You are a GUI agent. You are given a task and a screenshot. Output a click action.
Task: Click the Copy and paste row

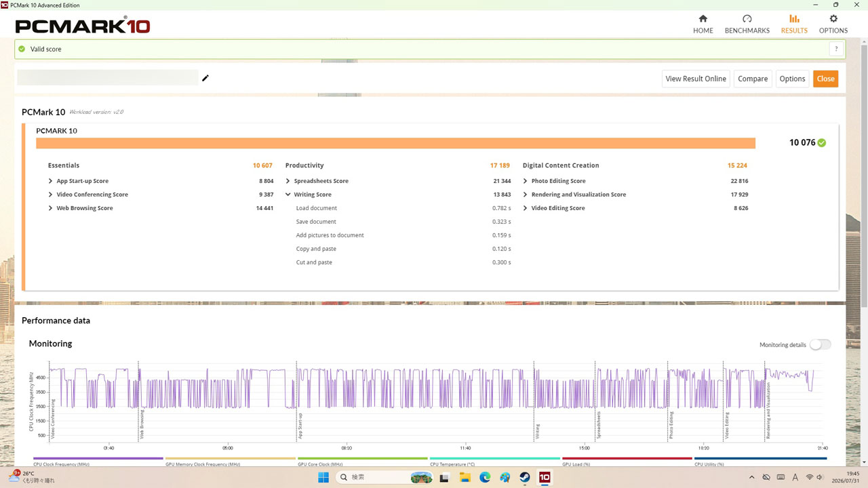point(403,249)
